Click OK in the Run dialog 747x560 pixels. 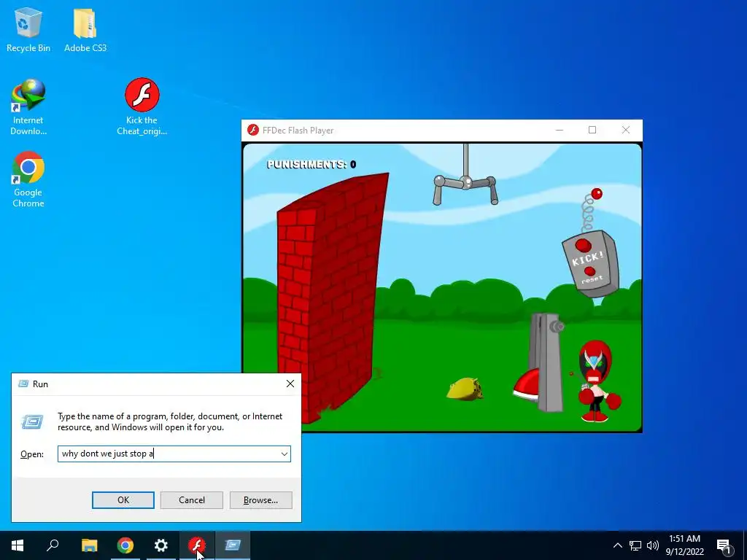(x=123, y=500)
